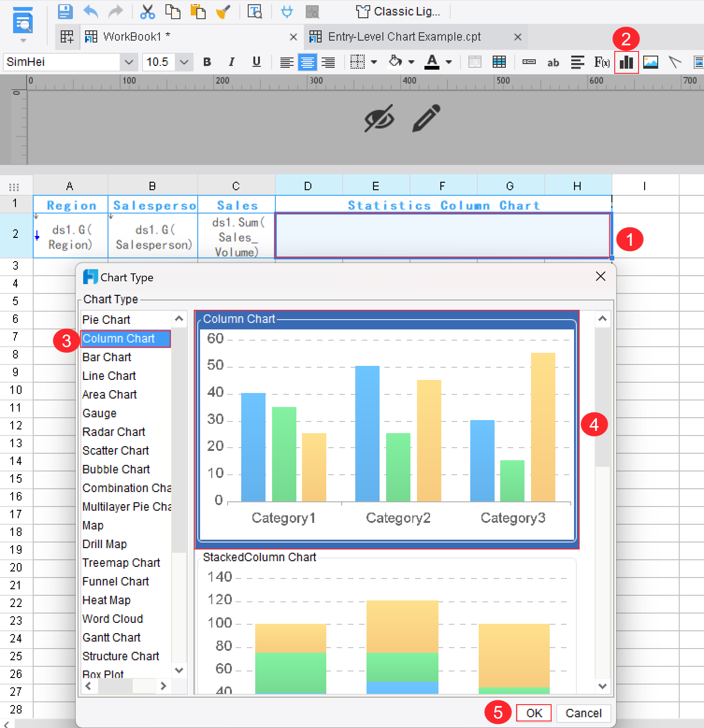Open the plug icon in top toolbar
Image resolution: width=704 pixels, height=728 pixels.
pyautogui.click(x=287, y=11)
